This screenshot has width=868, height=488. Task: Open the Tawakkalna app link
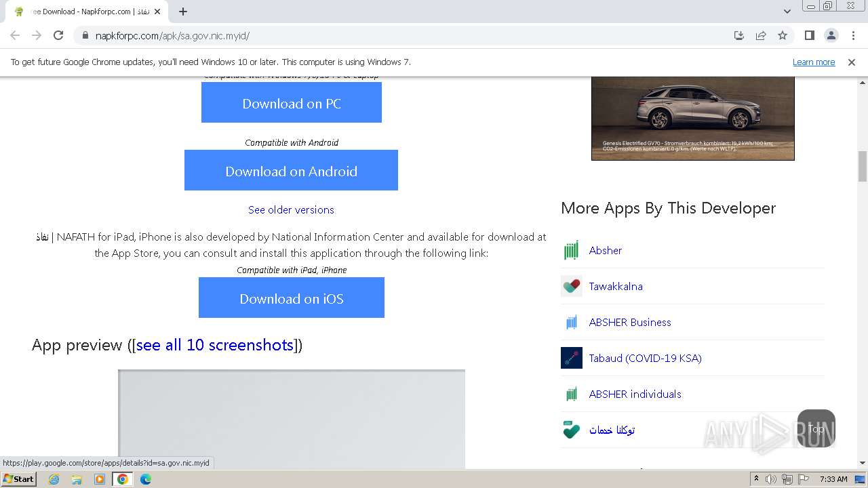click(x=616, y=286)
